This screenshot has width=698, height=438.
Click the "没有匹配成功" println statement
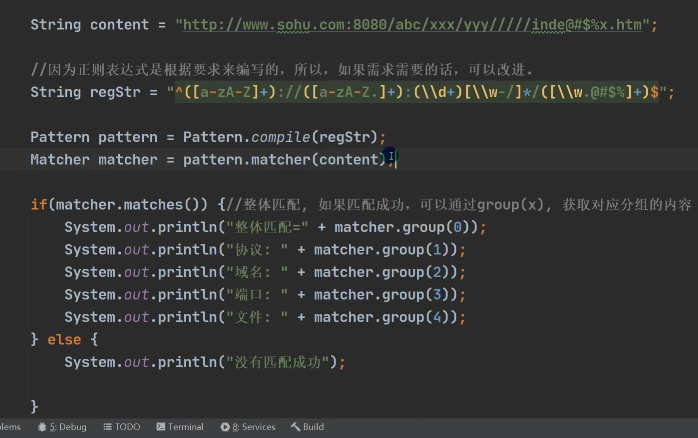click(205, 362)
